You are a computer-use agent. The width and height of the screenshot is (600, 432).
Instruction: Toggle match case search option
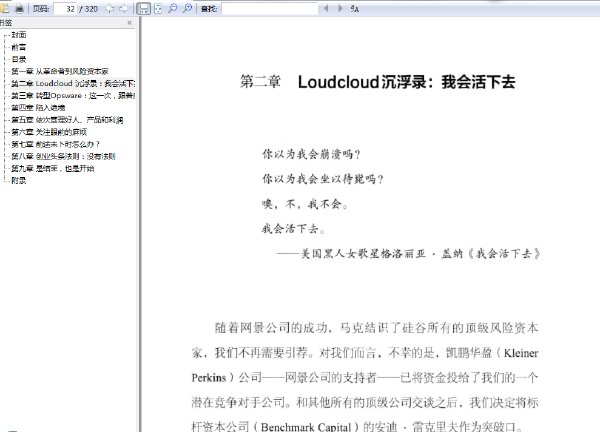tap(354, 8)
